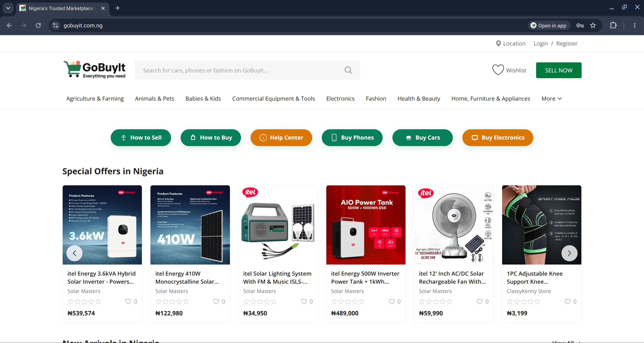Click the search magnifier icon
Screen dimensions: 644x343
(348, 70)
